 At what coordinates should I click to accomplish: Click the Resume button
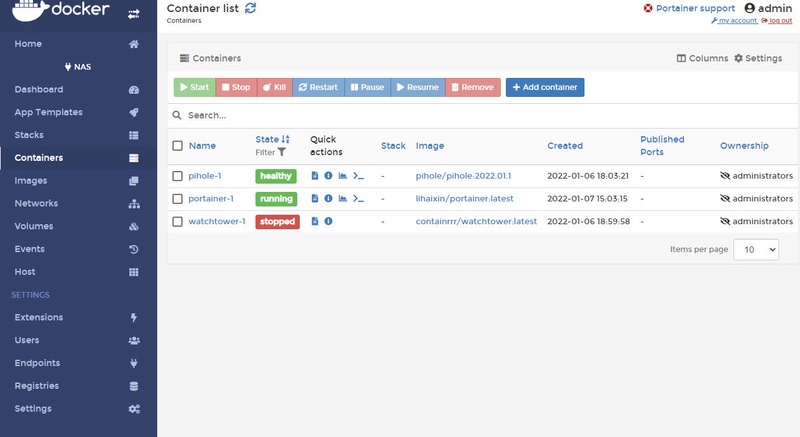click(x=418, y=87)
